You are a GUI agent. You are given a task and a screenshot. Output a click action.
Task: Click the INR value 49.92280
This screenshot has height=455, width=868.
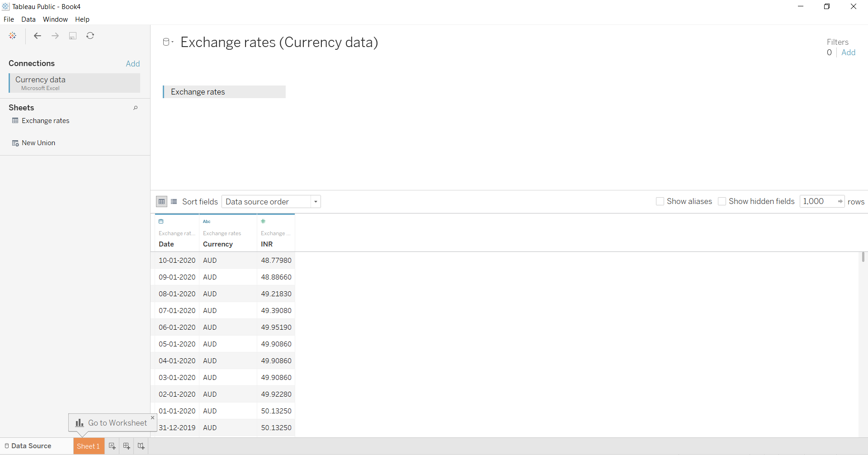(x=276, y=394)
